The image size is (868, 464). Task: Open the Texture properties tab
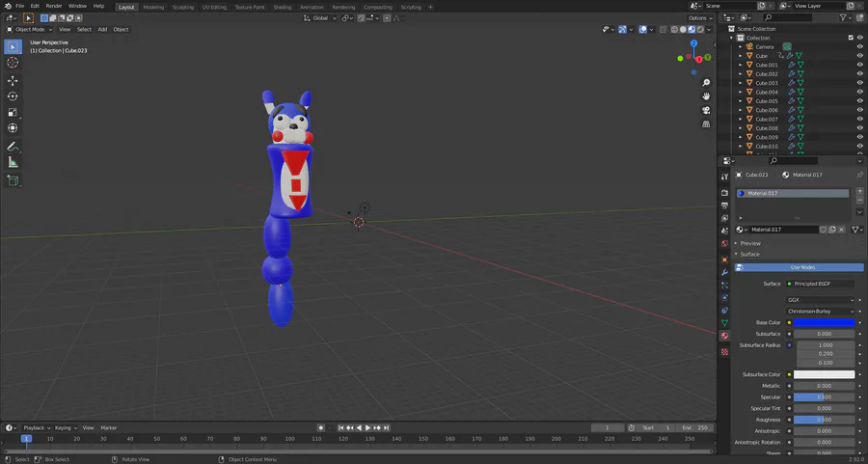pos(724,351)
